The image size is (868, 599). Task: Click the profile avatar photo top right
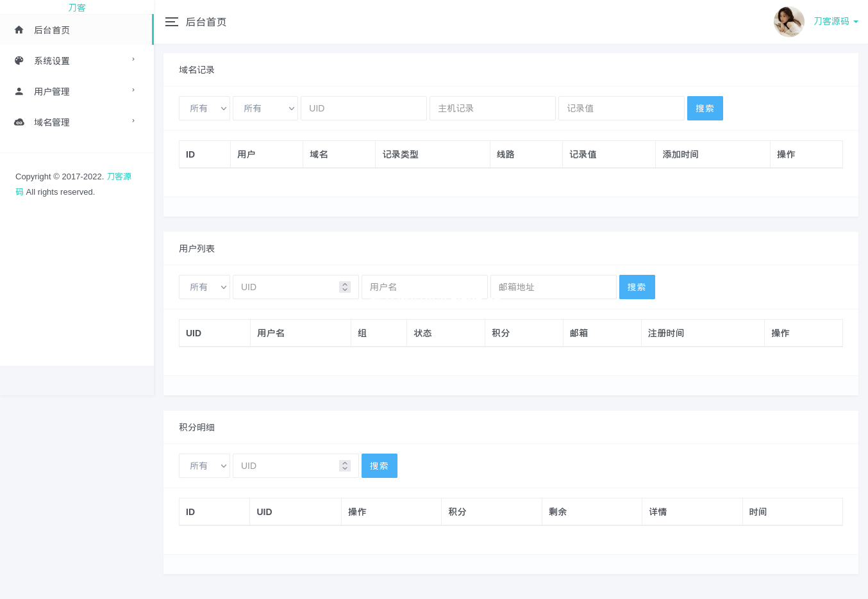coord(789,21)
